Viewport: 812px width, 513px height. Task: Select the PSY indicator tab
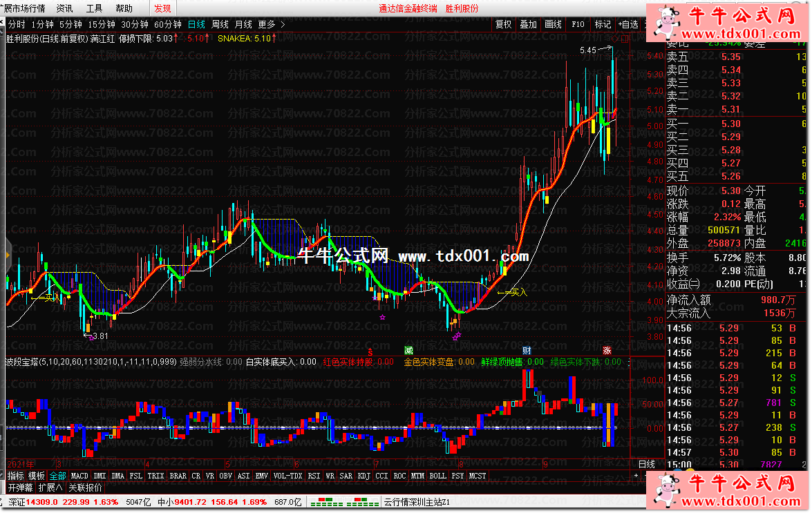(457, 476)
